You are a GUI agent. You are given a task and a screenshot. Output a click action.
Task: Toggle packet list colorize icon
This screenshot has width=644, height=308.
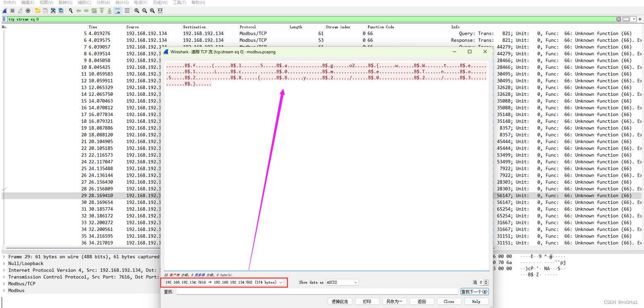[x=127, y=11]
